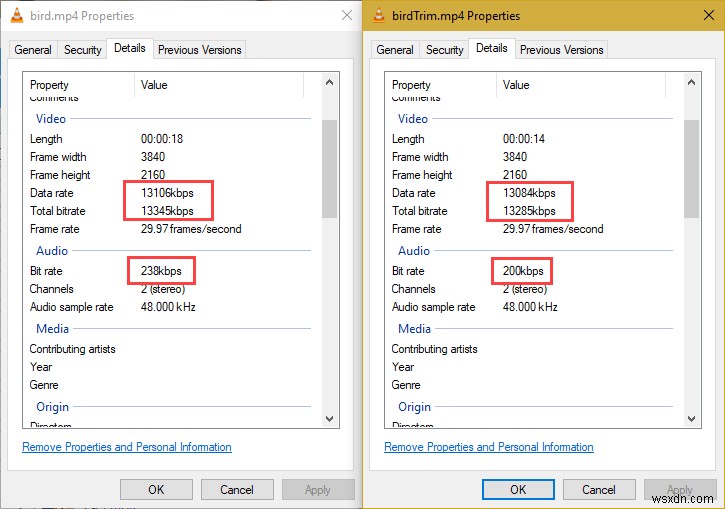The width and height of the screenshot is (725, 509).
Task: Select audio Bit rate 200kbps in birdTrim.mp4
Action: tap(523, 271)
